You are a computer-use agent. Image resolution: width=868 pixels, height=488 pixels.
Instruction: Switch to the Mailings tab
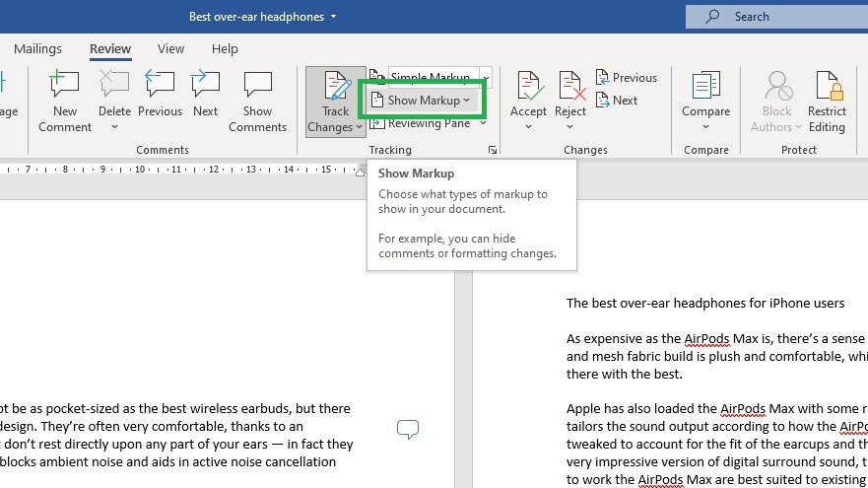point(37,48)
